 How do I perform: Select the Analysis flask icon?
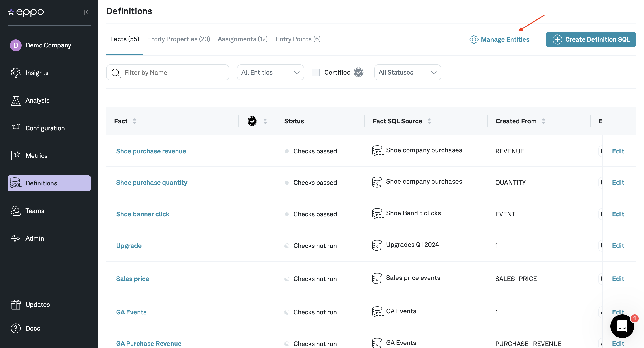tap(15, 100)
